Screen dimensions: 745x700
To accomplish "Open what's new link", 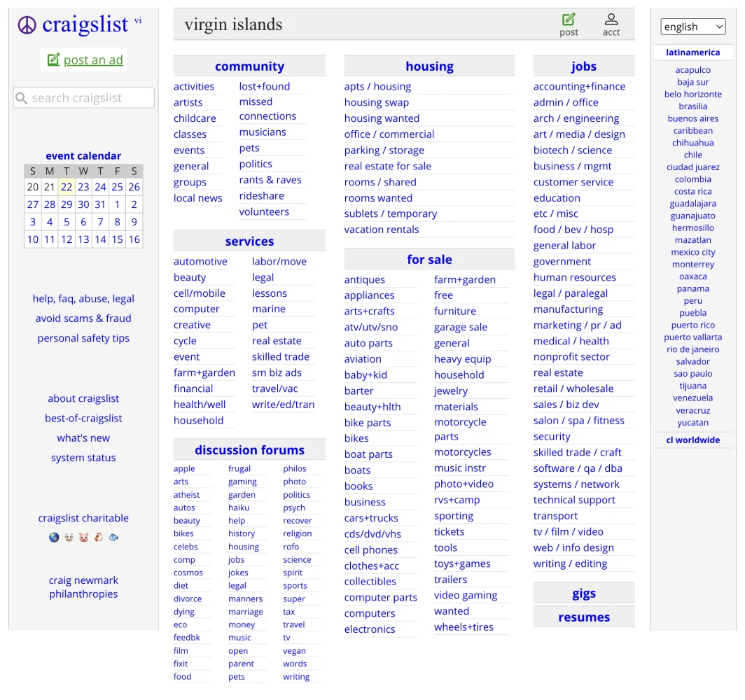I will coord(83,438).
